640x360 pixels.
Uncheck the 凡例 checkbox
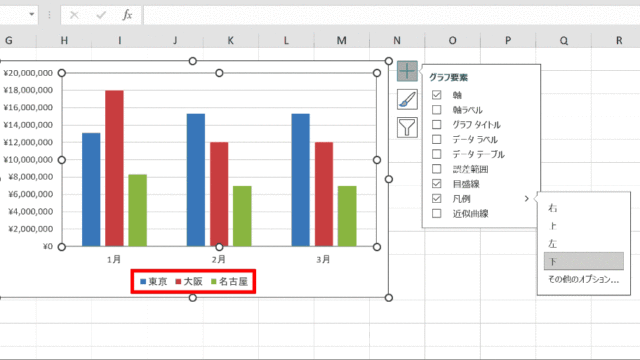(x=436, y=198)
